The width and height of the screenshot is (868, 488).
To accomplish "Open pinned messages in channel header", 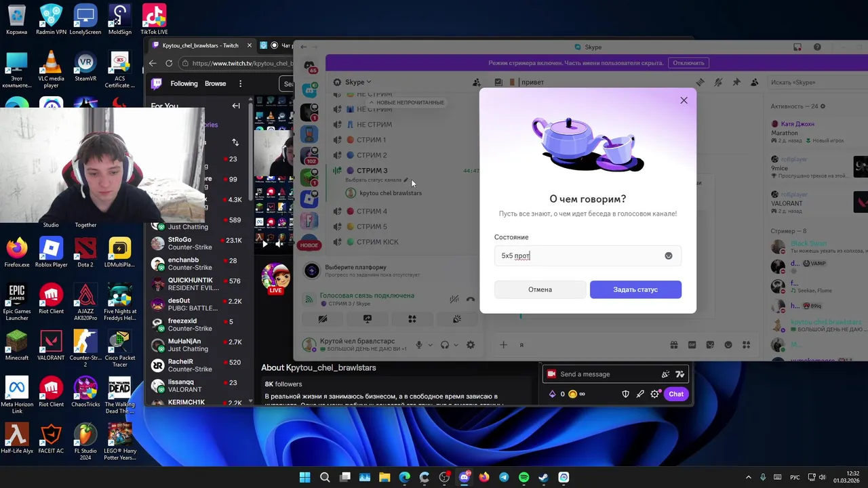I will coord(736,82).
